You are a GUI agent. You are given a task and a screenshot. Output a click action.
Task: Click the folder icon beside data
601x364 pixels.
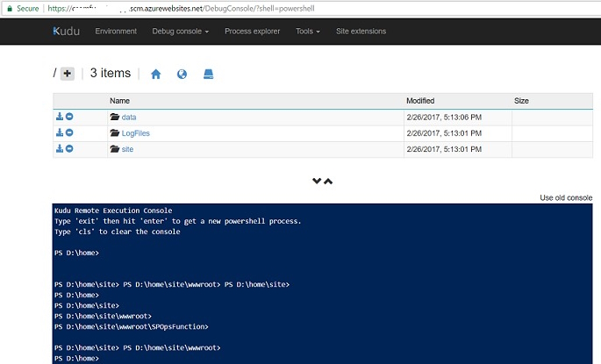115,117
